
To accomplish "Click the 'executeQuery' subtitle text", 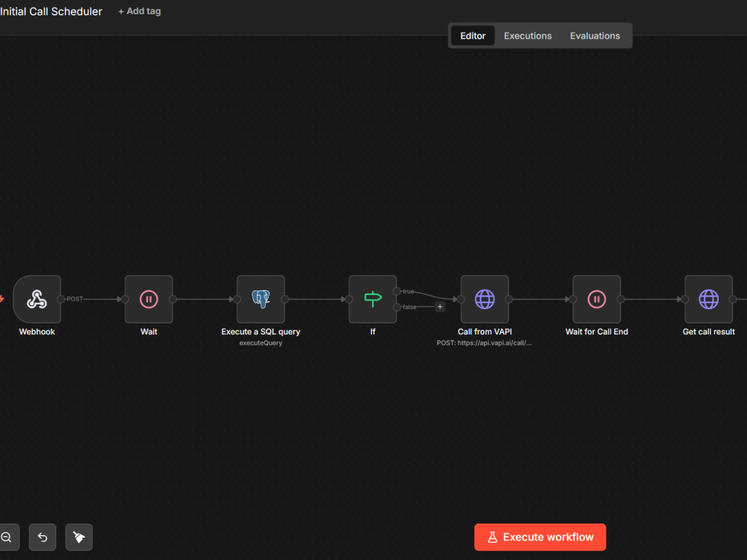I will click(261, 343).
